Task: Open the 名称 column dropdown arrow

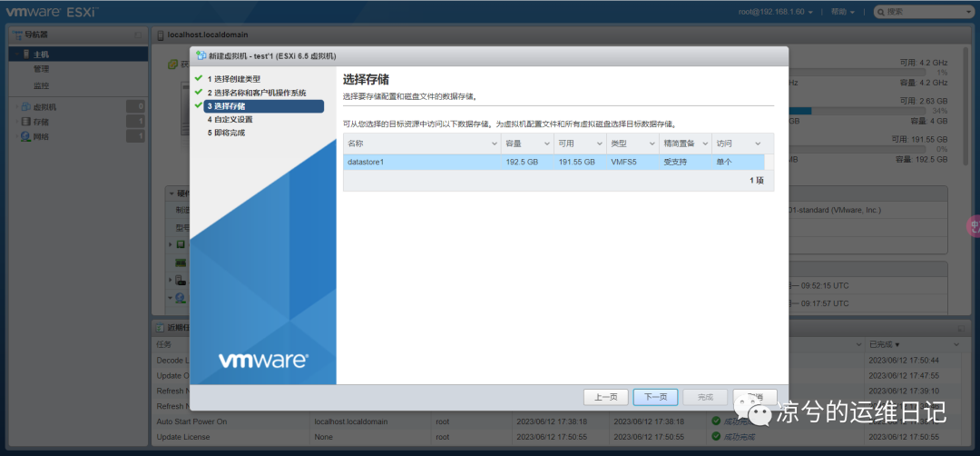Action: 495,144
